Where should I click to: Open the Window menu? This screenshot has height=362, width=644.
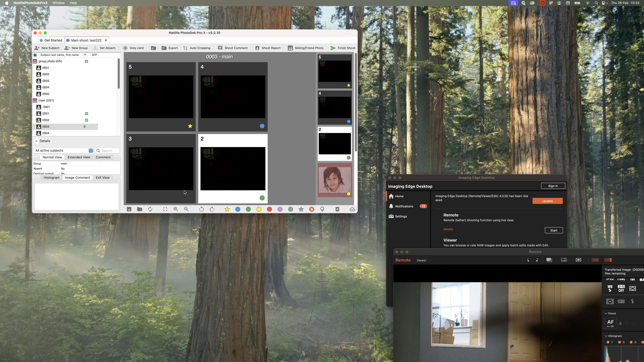click(x=58, y=3)
